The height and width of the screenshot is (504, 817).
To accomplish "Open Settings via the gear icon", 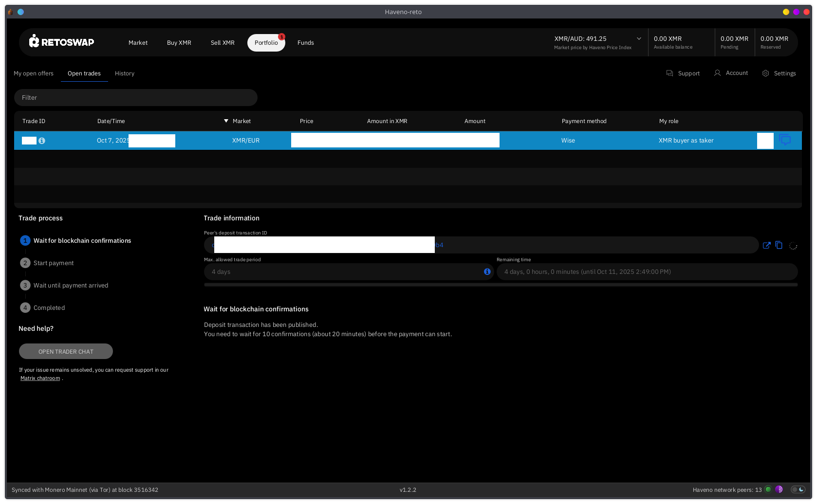I will tap(766, 73).
